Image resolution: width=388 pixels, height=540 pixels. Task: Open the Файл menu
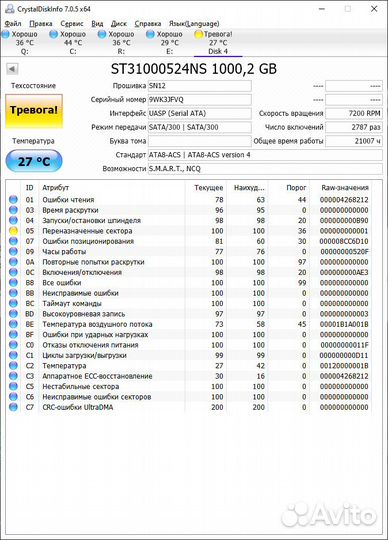[13, 24]
